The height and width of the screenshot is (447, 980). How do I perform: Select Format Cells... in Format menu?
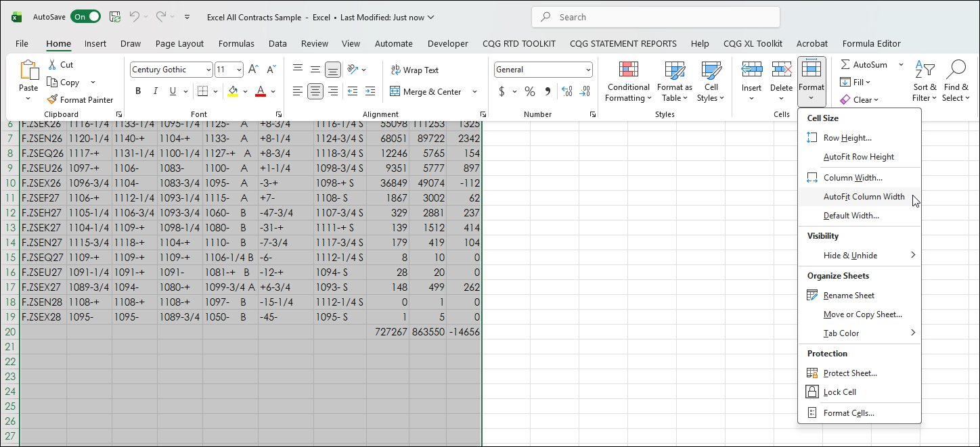[849, 413]
